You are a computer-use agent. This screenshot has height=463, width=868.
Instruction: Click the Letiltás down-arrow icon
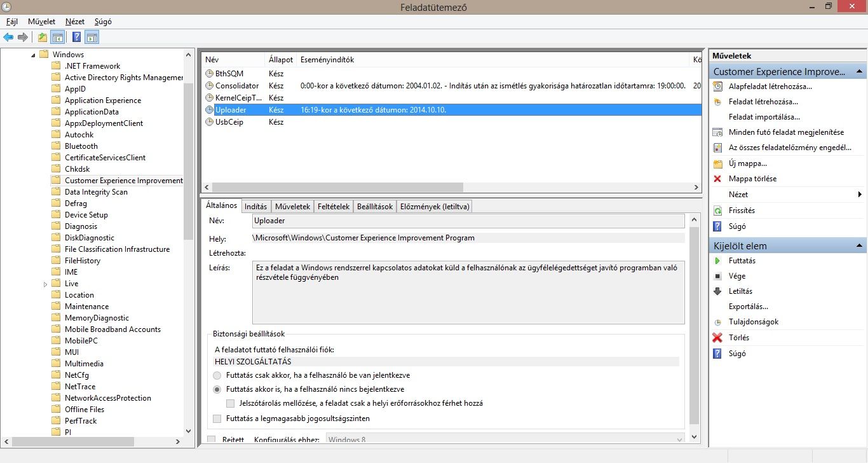(718, 291)
